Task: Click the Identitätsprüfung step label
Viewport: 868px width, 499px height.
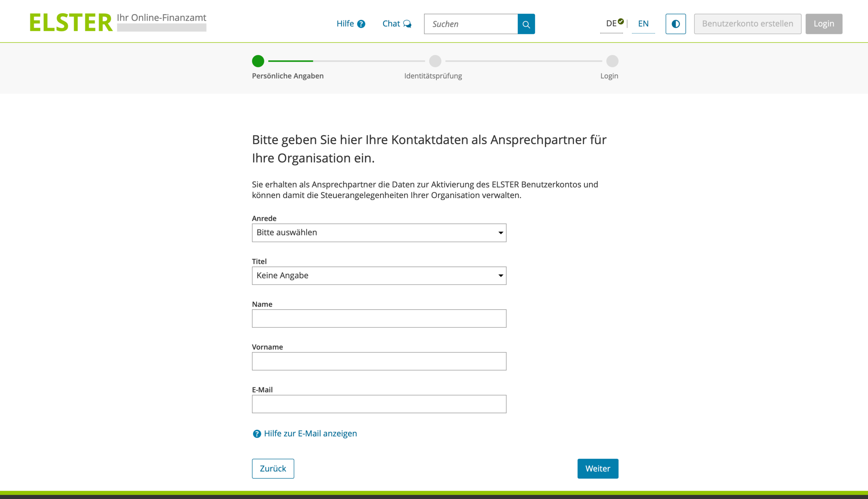Action: (x=433, y=76)
